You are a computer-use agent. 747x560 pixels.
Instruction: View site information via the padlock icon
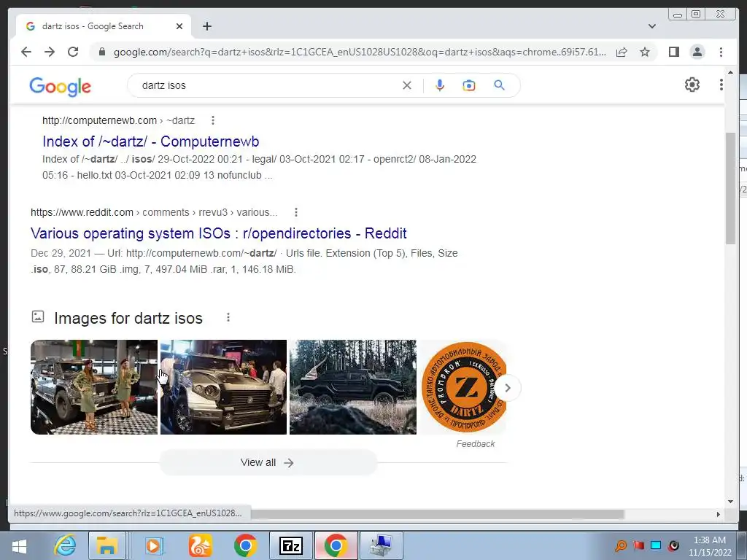tap(101, 52)
